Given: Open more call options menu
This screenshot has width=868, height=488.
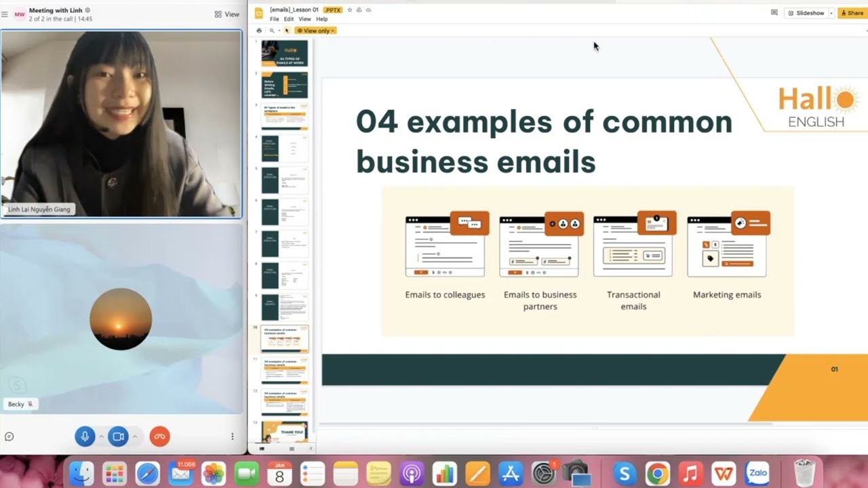Looking at the screenshot, I should click(x=232, y=436).
